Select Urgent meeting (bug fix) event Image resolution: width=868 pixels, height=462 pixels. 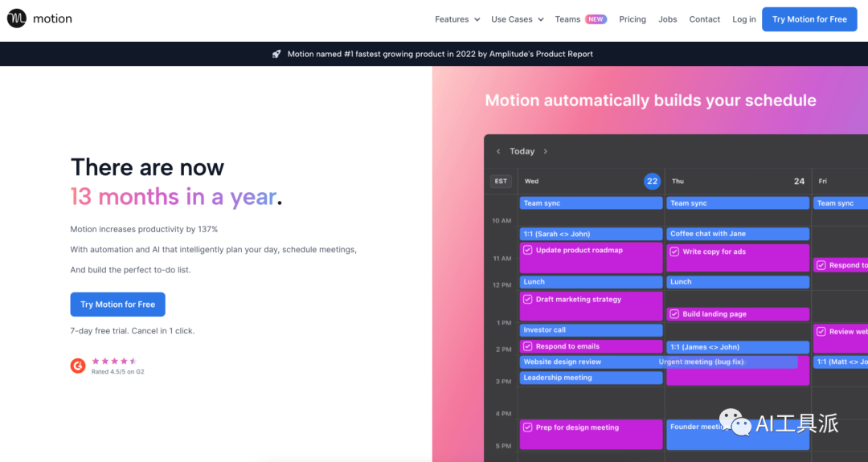coord(726,362)
